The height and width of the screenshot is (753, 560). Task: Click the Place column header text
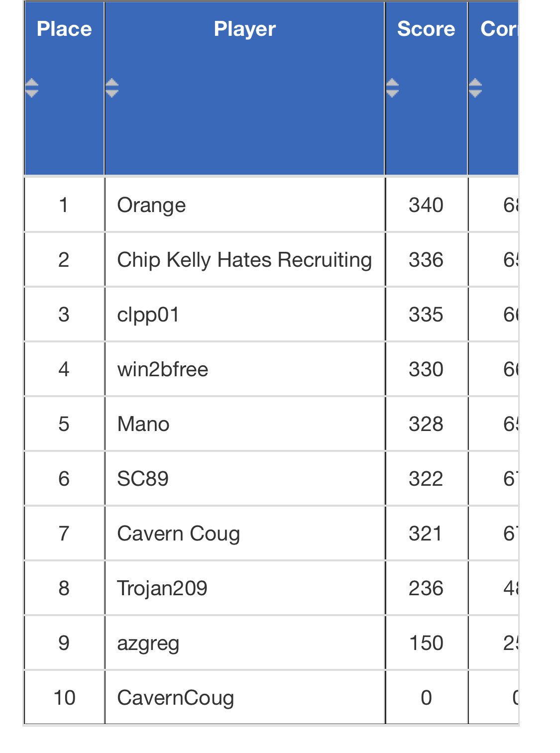(64, 29)
